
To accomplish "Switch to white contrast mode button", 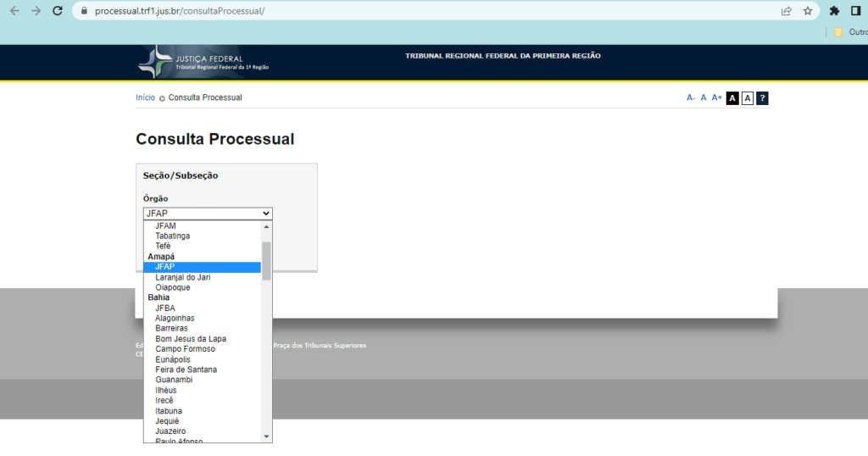I will tap(747, 98).
